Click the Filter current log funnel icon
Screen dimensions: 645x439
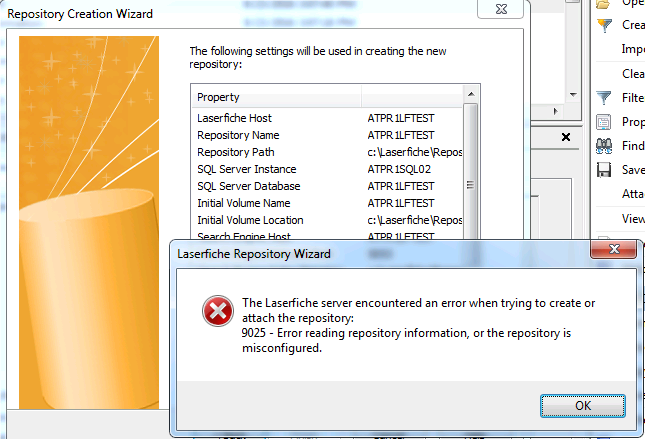click(603, 98)
